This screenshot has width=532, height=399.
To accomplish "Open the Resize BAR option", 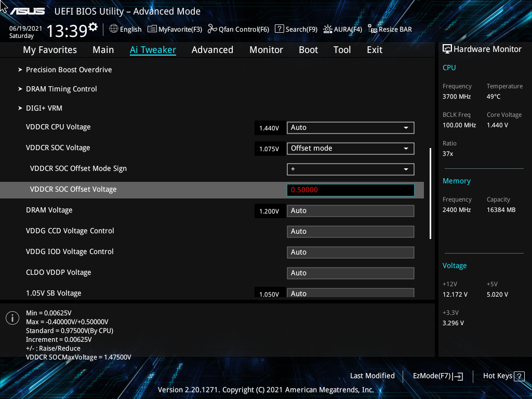I will [x=389, y=29].
